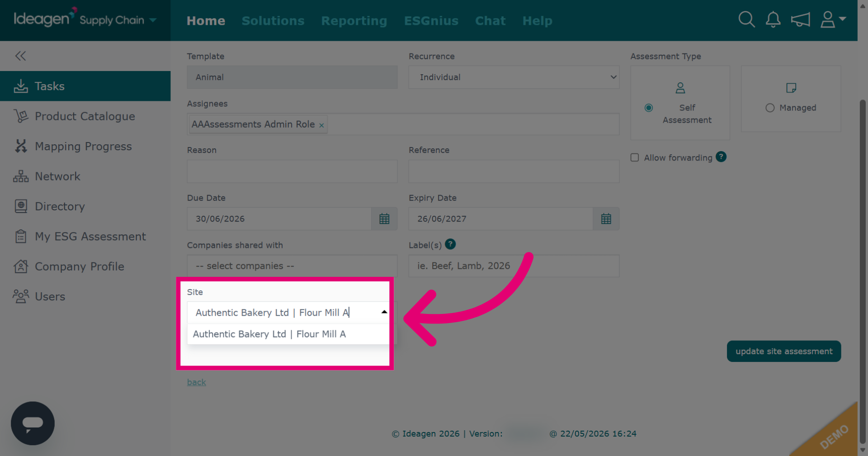
Task: Collapse the sidebar with double chevron
Action: pos(20,56)
